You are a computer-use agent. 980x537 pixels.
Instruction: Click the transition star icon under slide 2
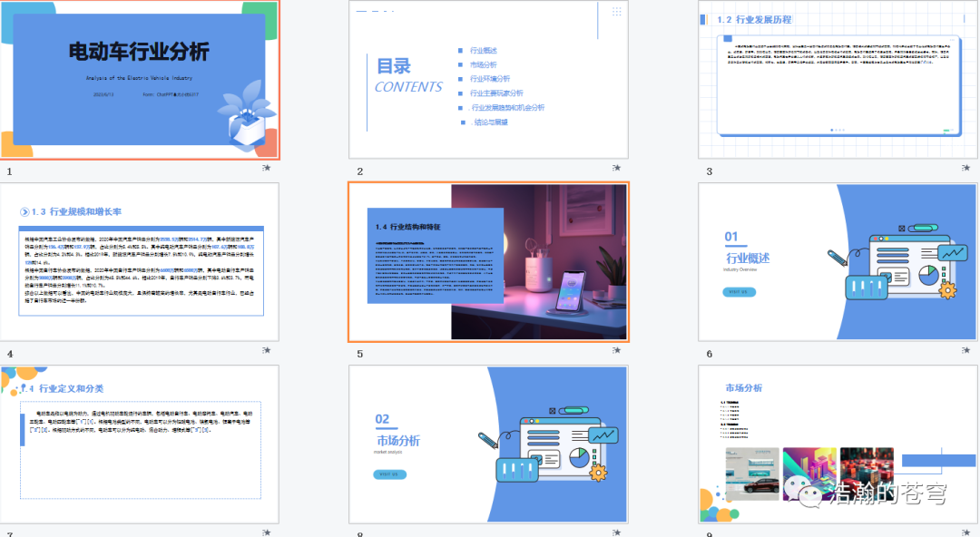(616, 168)
